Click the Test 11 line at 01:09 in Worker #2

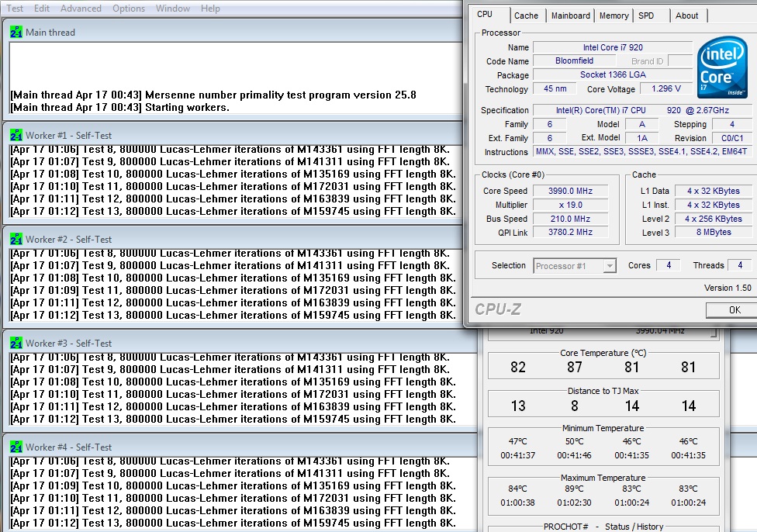click(x=233, y=291)
